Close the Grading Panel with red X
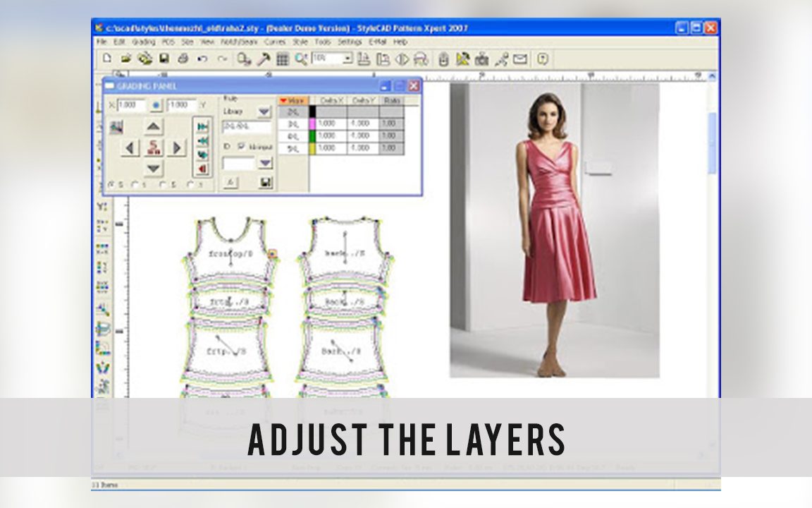This screenshot has height=508, width=812. (x=413, y=86)
